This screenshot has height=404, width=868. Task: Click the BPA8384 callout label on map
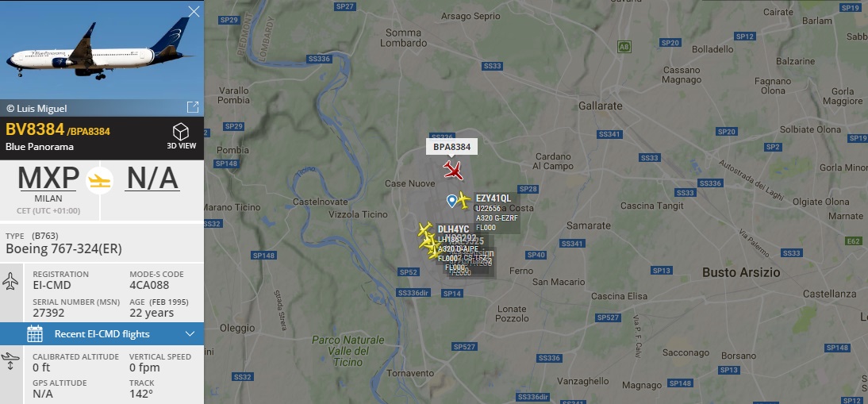point(451,147)
